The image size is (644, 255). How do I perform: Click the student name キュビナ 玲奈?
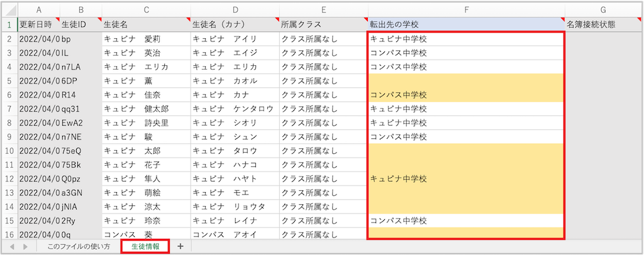tap(146, 220)
